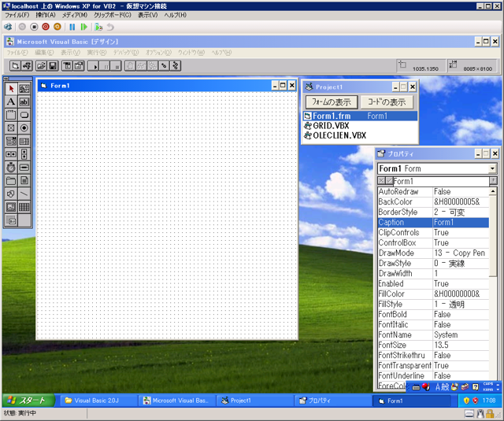Open the ファイル(F) menu of the VM window
This screenshot has width=504, height=421.
click(17, 15)
